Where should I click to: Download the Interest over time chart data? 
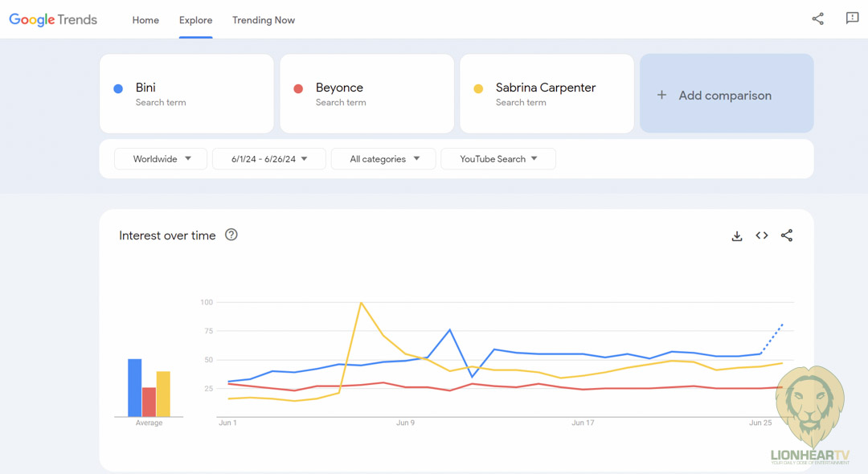tap(736, 235)
